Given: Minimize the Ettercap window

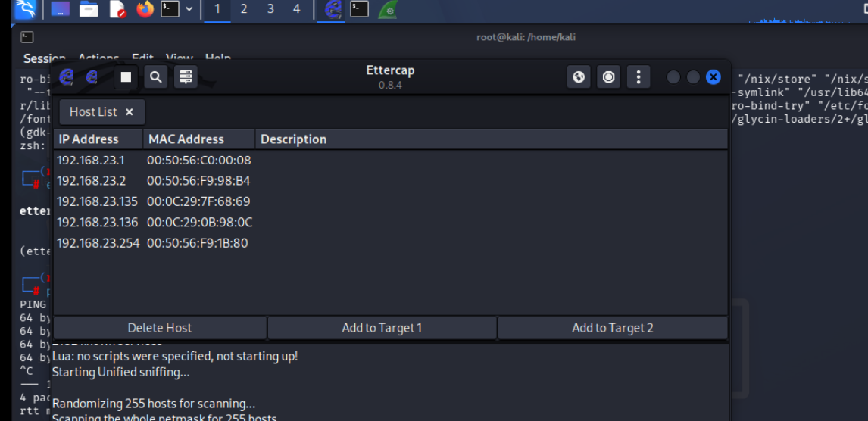Looking at the screenshot, I should point(673,77).
